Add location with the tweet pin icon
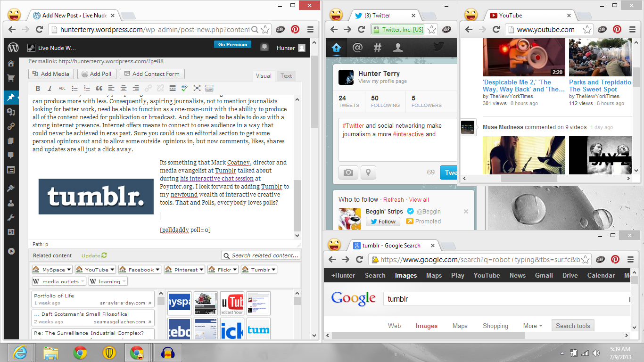Screen dimensions: 644x362 click(368, 173)
